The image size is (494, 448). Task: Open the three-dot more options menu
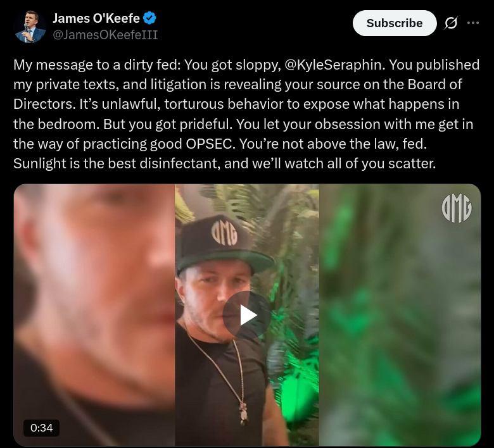473,23
